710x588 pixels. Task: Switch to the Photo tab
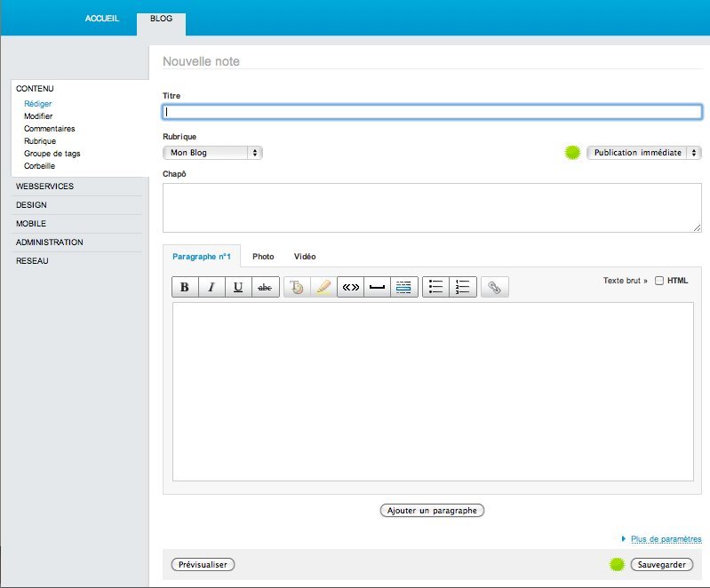[263, 257]
